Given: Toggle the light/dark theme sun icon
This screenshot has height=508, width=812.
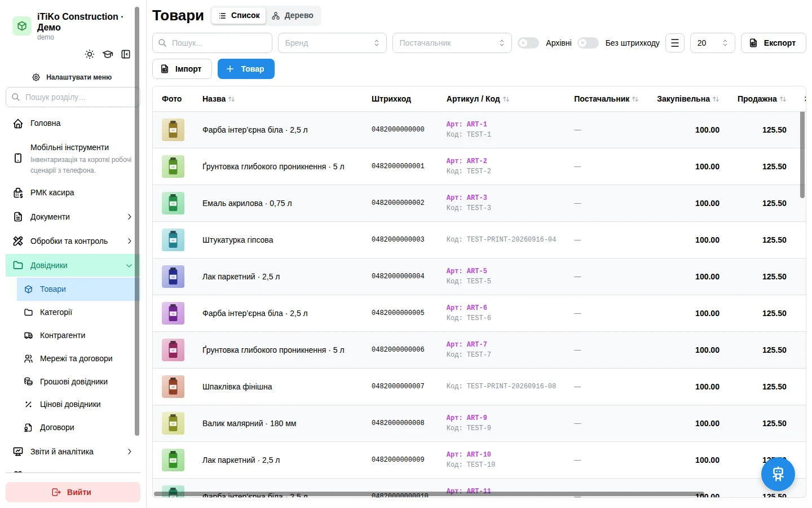Looking at the screenshot, I should coord(90,54).
